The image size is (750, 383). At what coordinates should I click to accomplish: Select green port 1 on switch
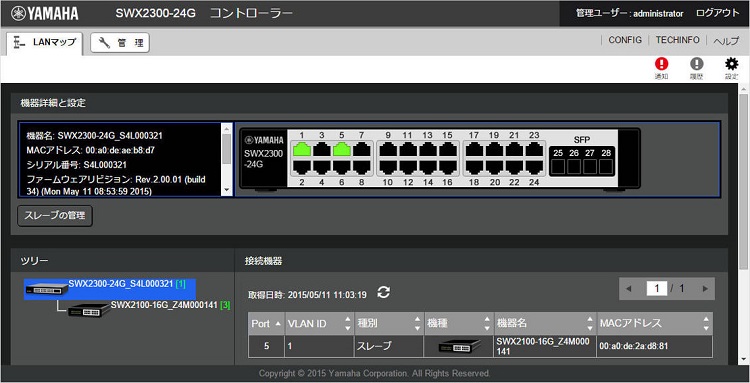[302, 150]
